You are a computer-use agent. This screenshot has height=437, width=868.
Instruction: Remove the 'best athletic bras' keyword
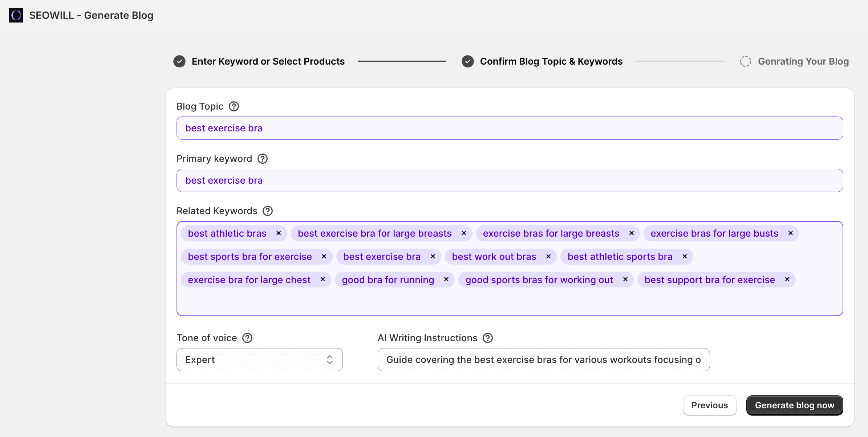coord(279,233)
